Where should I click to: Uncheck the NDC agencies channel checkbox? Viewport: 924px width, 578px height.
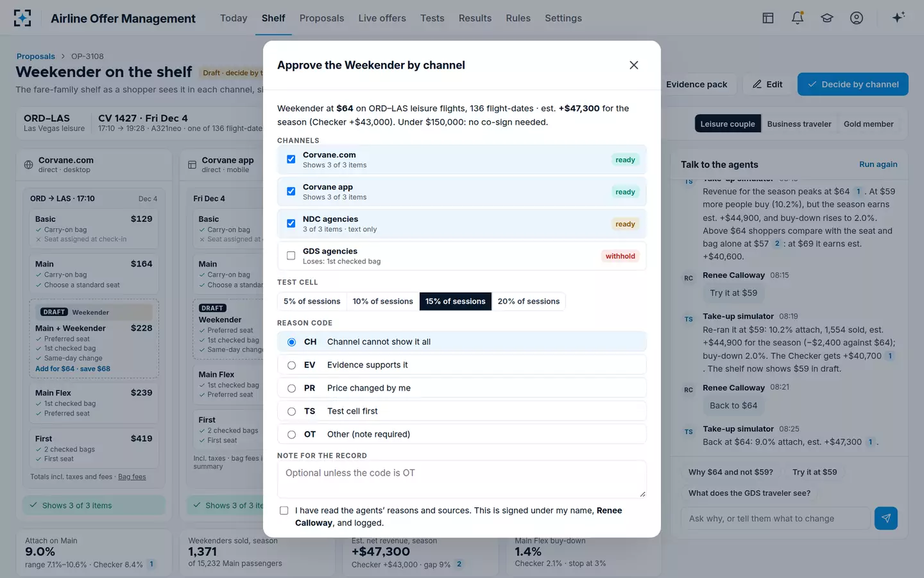tap(291, 223)
